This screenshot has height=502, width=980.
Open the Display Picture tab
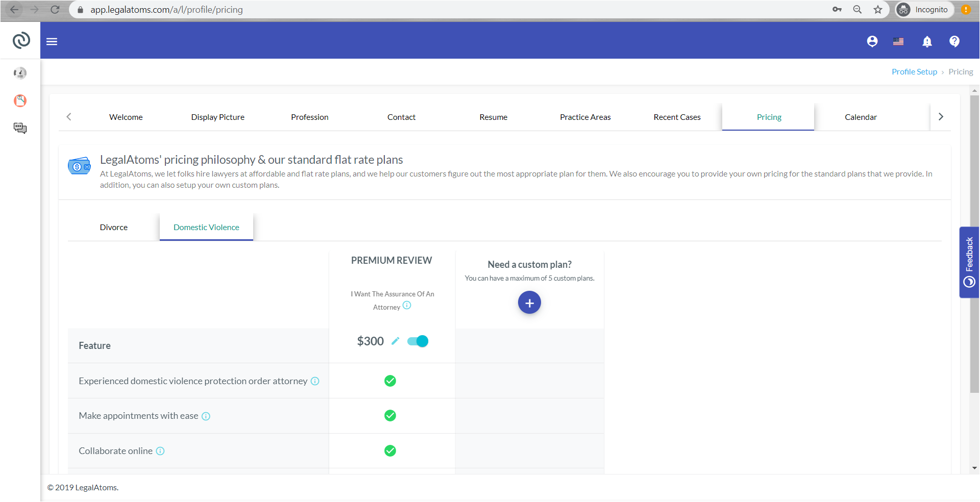pos(218,117)
